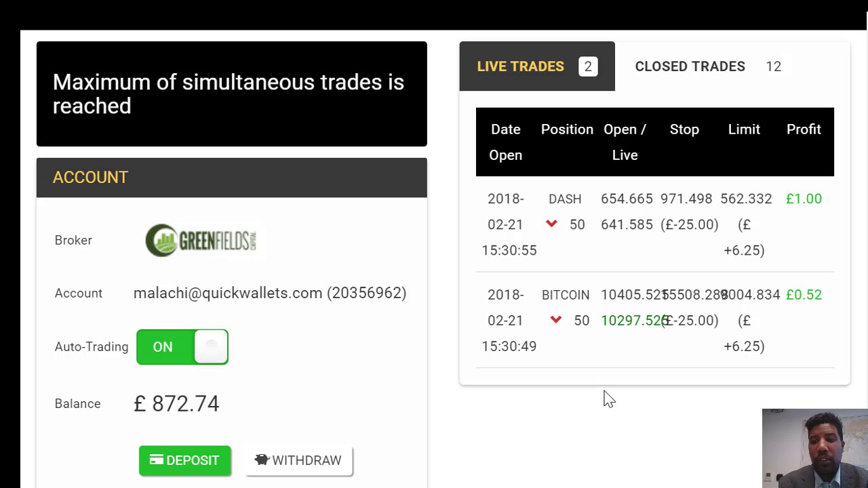
Task: Click the Greenfields broker logo
Action: [x=201, y=241]
